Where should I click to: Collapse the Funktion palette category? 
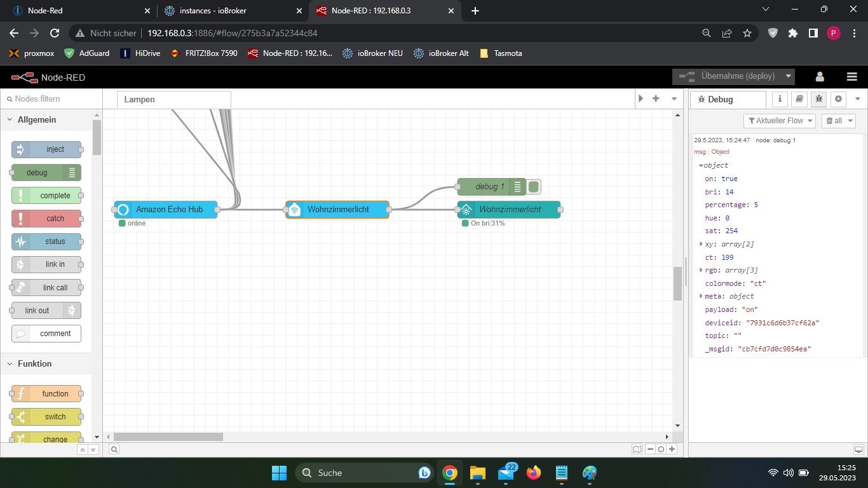[x=46, y=363]
